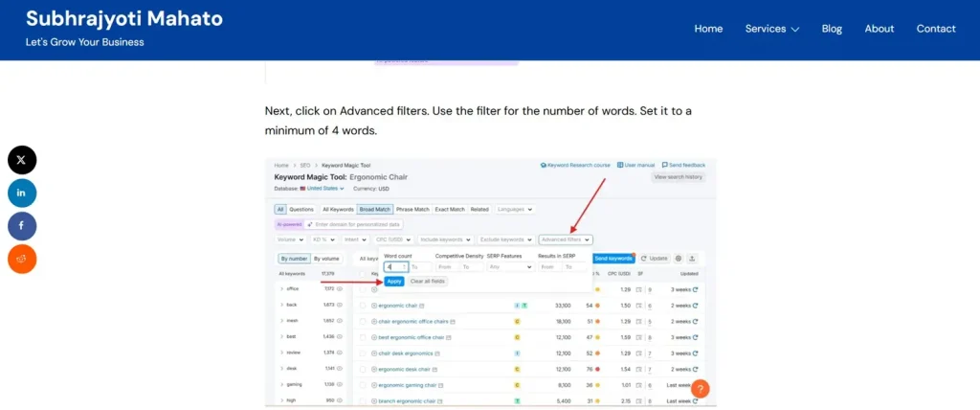Tick checkbox for ergonomic chair row
Screen dimensions: 980x410
363,306
